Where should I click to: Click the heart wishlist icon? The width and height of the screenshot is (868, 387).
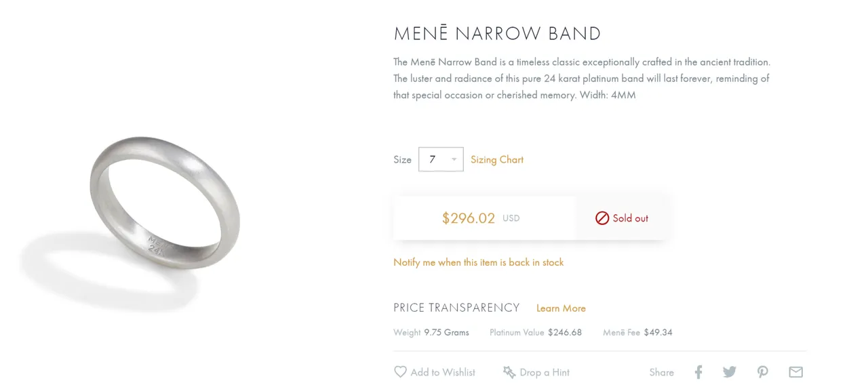coord(400,372)
